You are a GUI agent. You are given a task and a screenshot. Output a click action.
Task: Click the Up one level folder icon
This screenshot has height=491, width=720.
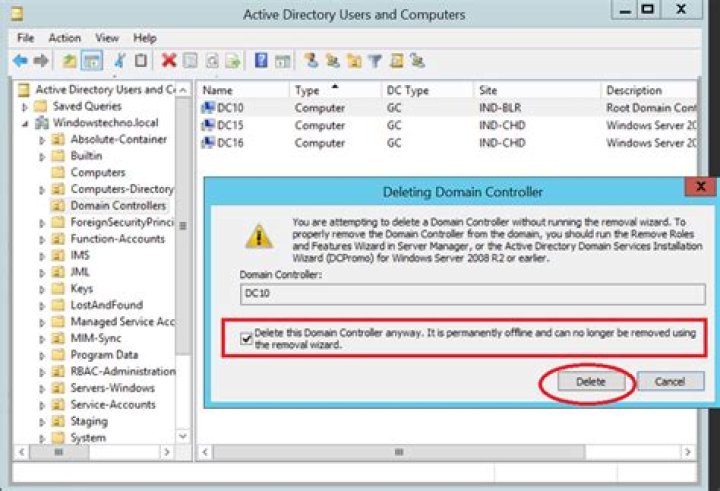tap(71, 61)
